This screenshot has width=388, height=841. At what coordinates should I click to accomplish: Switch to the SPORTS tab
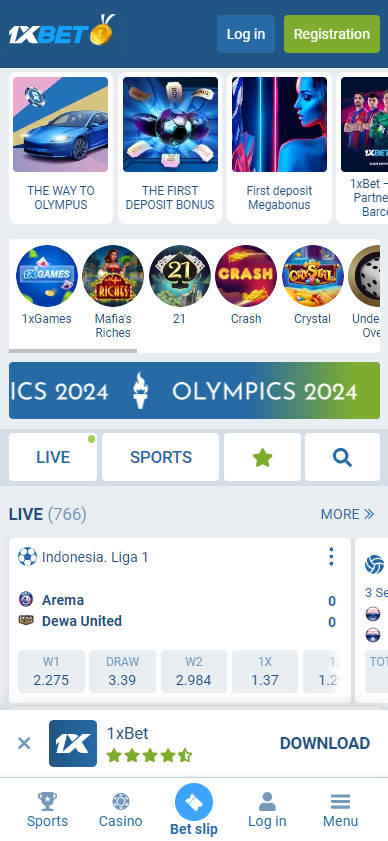coord(160,457)
